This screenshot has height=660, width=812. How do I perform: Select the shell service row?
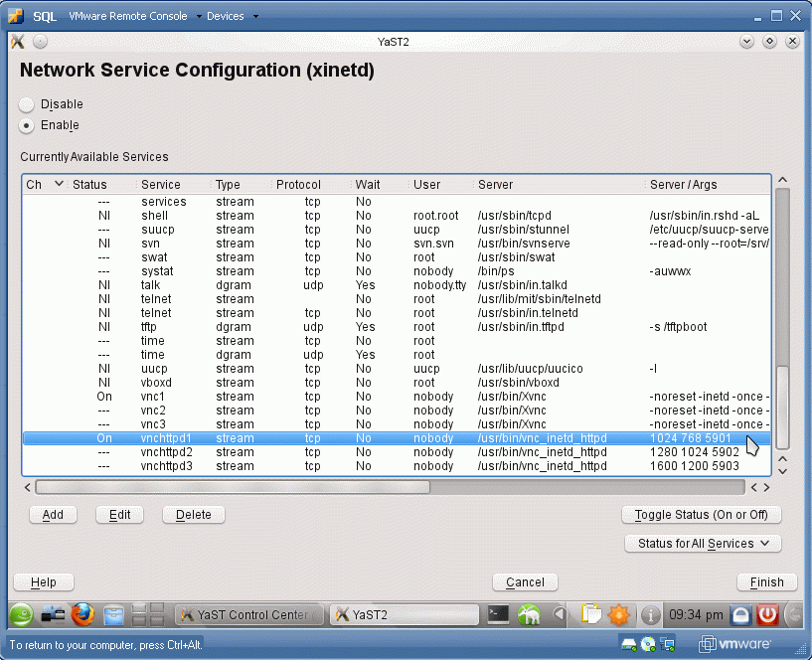[x=397, y=216]
